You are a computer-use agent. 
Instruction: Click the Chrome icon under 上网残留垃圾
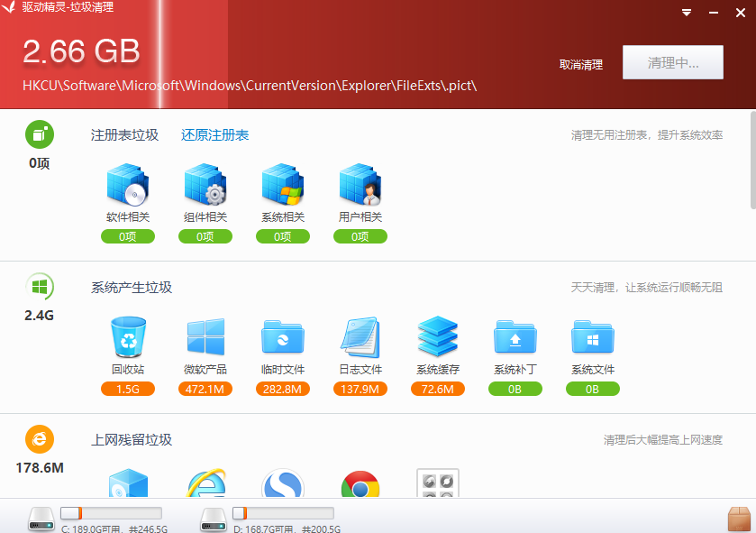pos(360,482)
